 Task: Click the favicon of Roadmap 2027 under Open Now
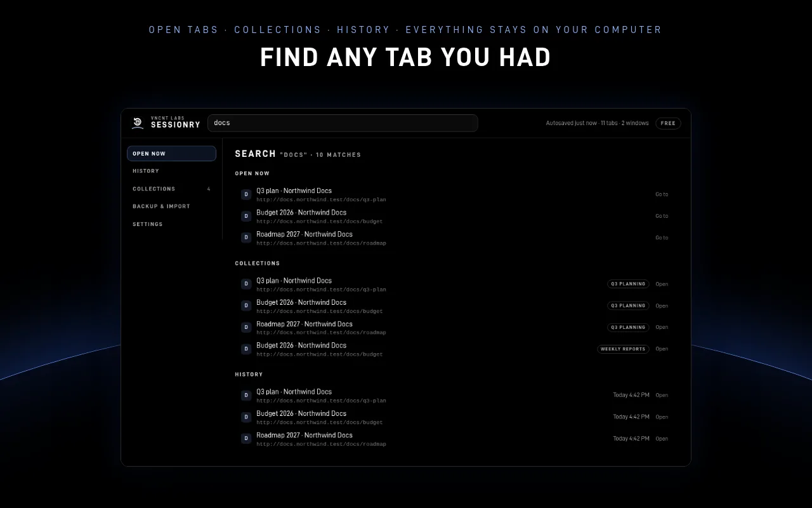point(246,237)
